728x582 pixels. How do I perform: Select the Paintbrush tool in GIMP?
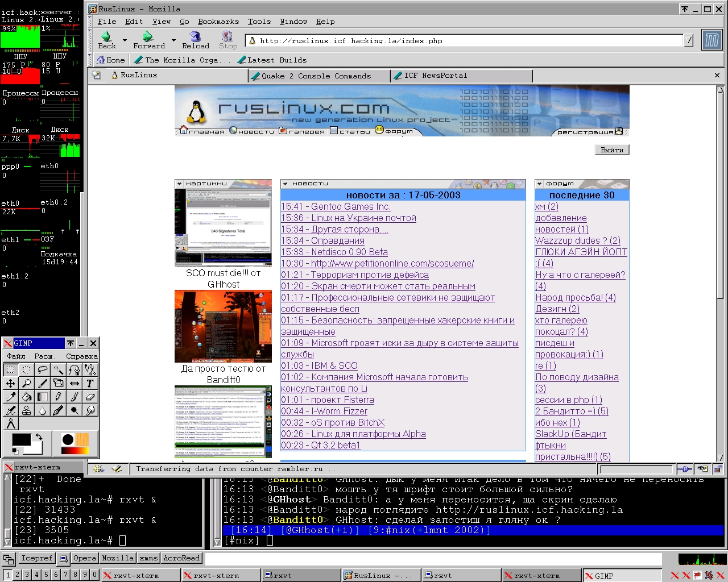75,397
